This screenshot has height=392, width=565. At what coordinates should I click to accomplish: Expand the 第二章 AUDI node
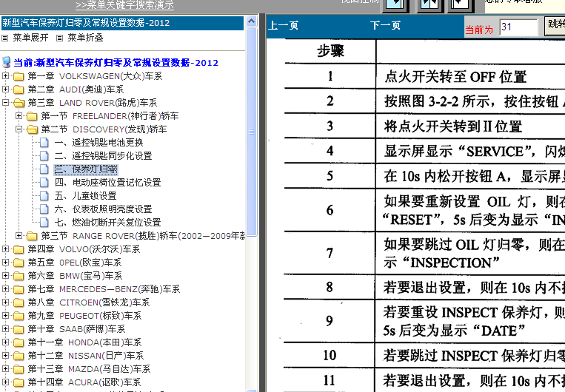tap(5, 89)
